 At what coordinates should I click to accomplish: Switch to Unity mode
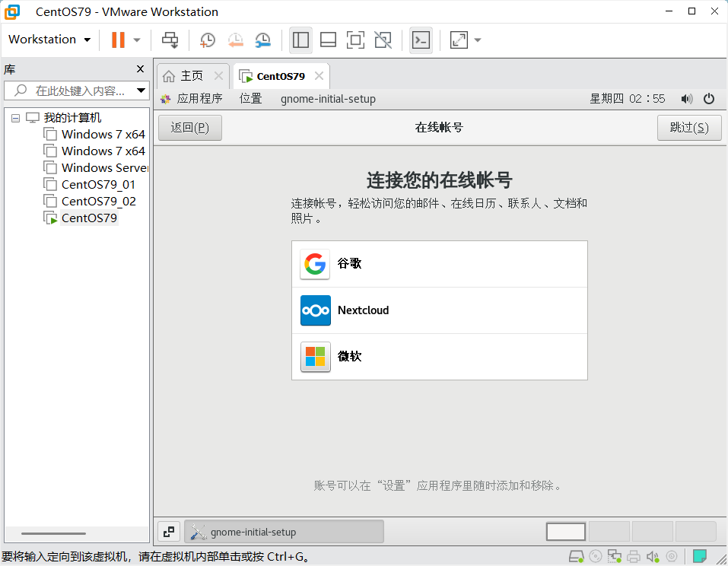(x=383, y=40)
